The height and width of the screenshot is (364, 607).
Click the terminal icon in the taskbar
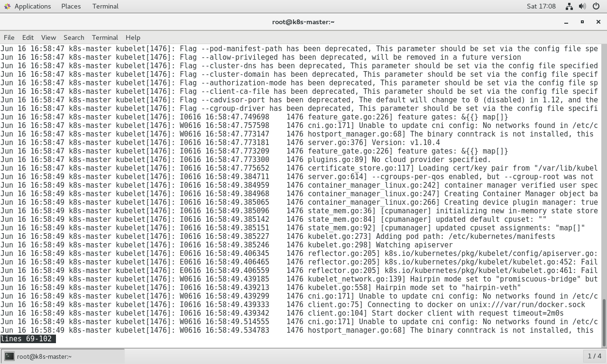(9, 356)
